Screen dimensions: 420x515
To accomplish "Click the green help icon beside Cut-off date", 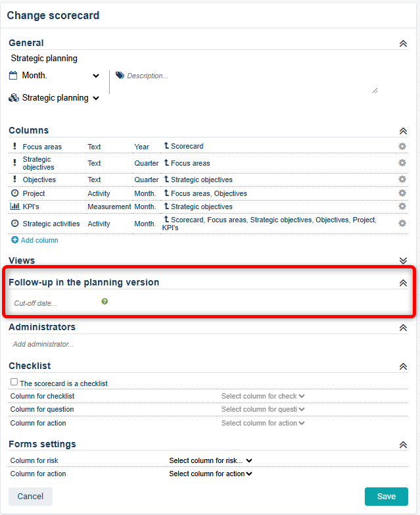I will click(105, 301).
